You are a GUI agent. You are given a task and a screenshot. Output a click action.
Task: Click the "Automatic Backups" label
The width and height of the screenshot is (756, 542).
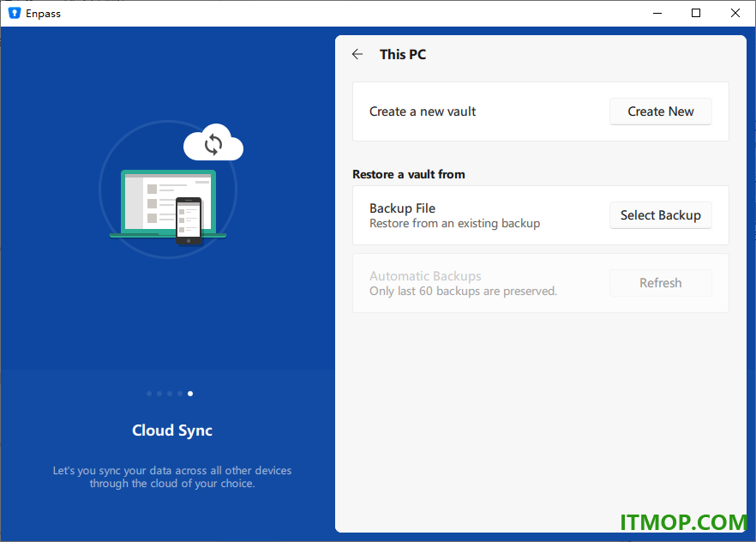pos(425,276)
